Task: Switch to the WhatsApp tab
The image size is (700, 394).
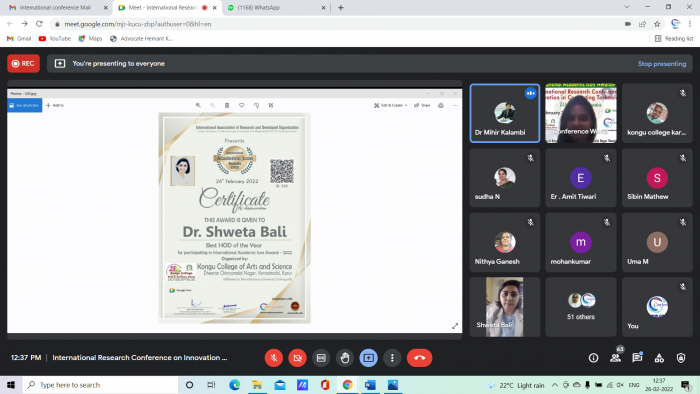Action: click(276, 8)
